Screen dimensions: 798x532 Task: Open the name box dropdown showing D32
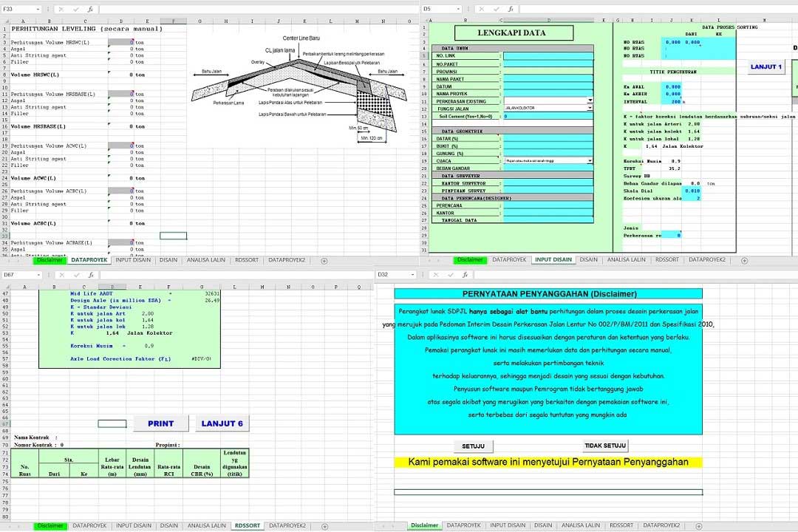tap(412, 274)
